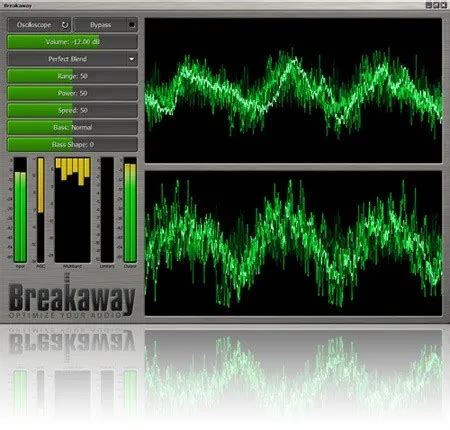Click the upper oscilloscope waveform display
This screenshot has height=430, width=450.
tap(293, 90)
